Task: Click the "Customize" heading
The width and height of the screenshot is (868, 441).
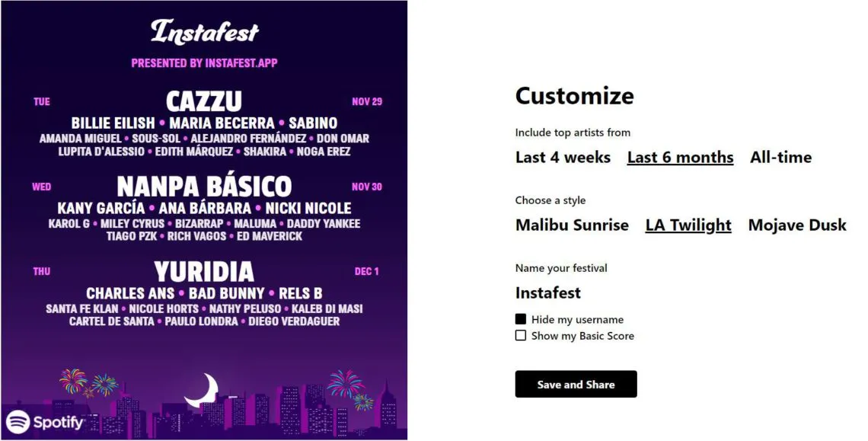Action: [x=574, y=96]
